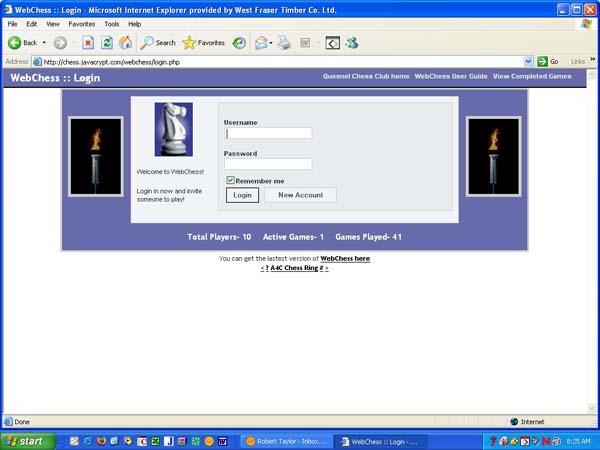
Task: Click the black diamond toolbar icon
Action: point(333,43)
